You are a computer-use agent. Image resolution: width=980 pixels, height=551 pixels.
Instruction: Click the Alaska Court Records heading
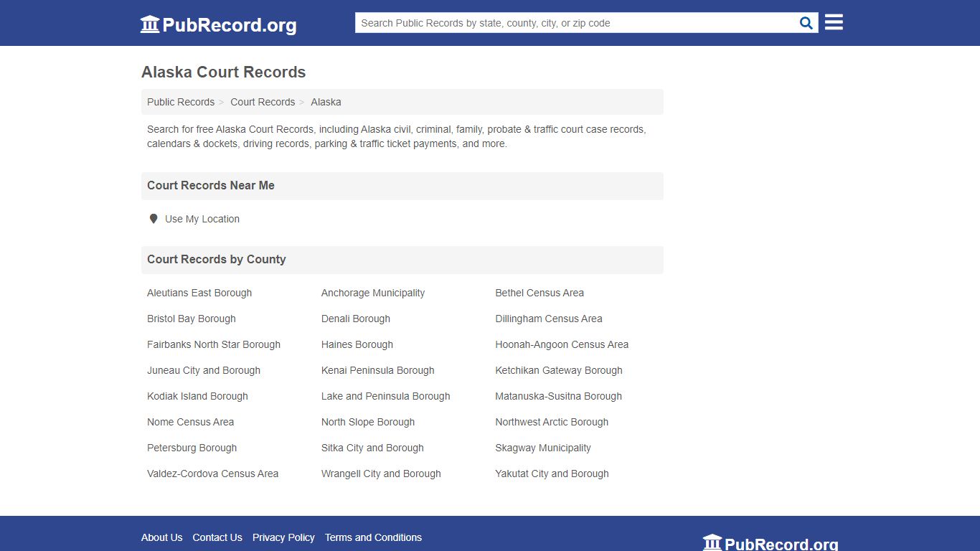(224, 72)
